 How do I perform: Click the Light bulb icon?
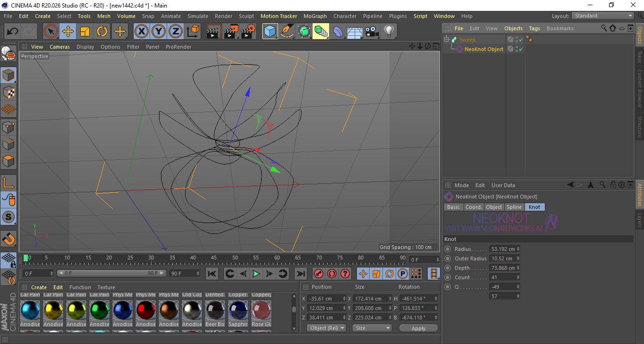pyautogui.click(x=389, y=32)
